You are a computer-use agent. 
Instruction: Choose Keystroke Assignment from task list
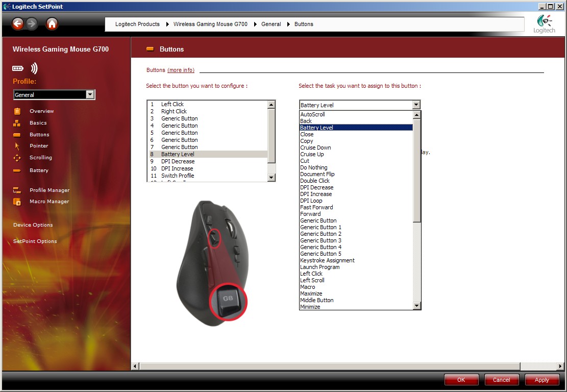pyautogui.click(x=327, y=260)
